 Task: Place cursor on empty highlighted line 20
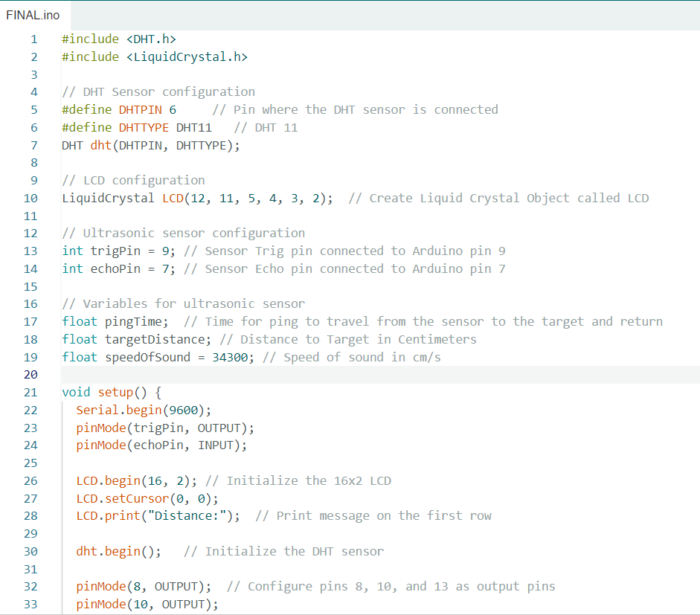pyautogui.click(x=379, y=375)
